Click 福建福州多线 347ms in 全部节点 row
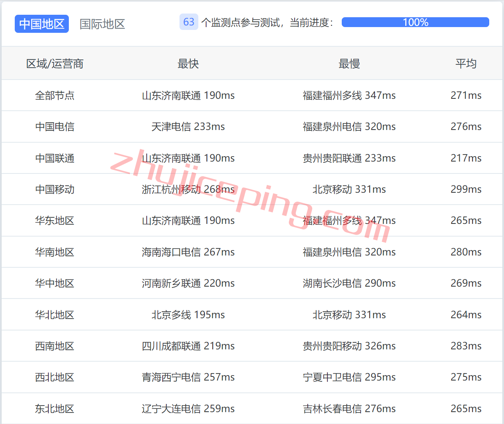Image resolution: width=504 pixels, height=424 pixels. (349, 96)
